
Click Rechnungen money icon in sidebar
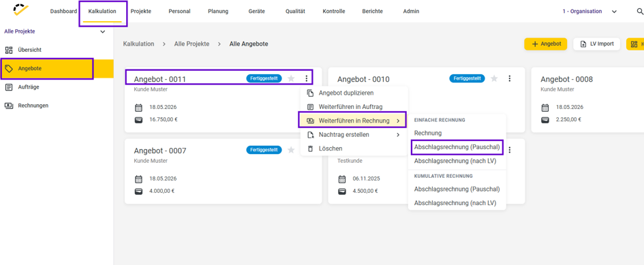[x=9, y=106]
